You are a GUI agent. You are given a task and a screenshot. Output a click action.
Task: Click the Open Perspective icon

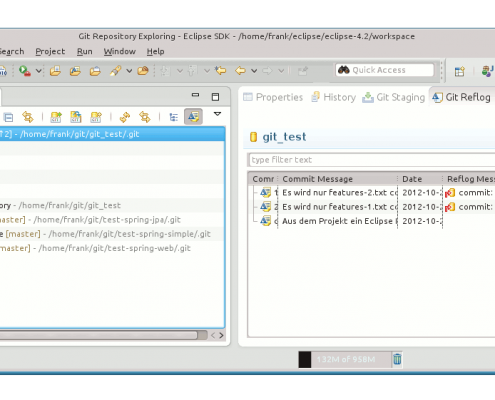(460, 71)
